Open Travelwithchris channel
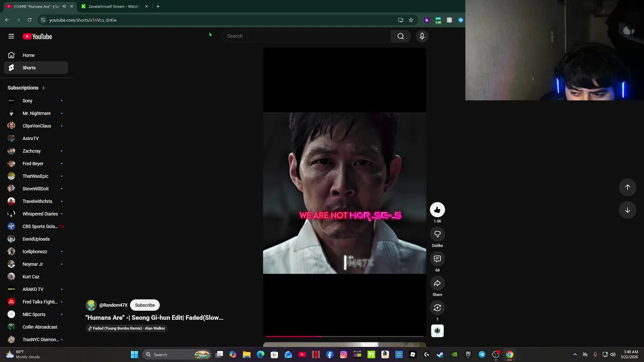Screen dimensions: 644x362 tap(36, 201)
